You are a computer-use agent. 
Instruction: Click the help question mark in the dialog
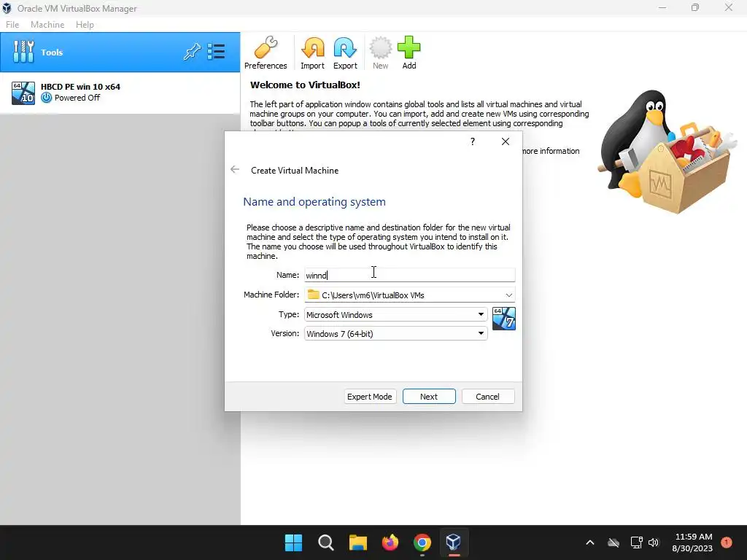click(x=472, y=141)
